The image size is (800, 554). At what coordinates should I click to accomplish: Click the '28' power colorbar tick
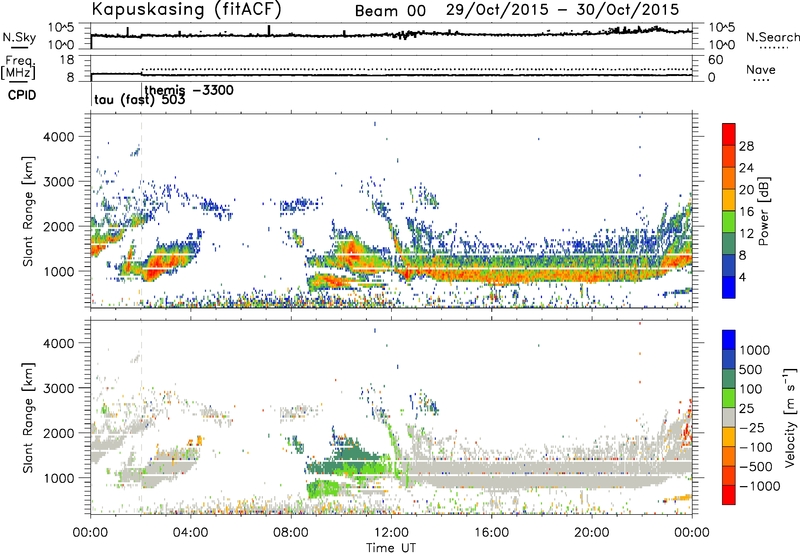click(746, 146)
